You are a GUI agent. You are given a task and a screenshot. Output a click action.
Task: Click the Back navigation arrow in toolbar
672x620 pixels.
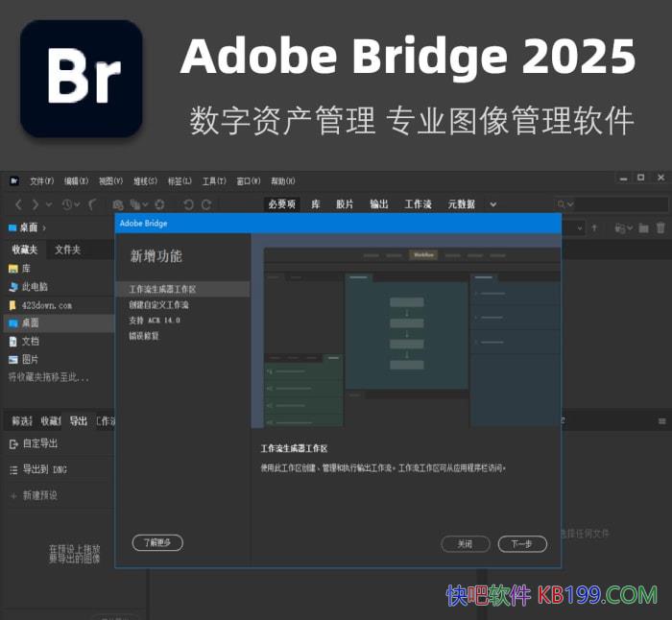18,204
